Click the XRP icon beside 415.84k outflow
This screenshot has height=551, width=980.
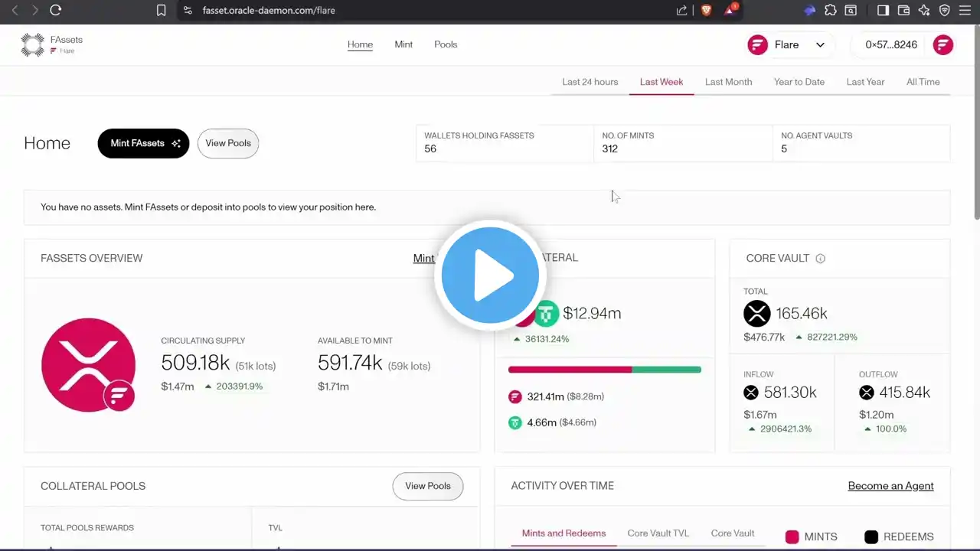pos(867,393)
